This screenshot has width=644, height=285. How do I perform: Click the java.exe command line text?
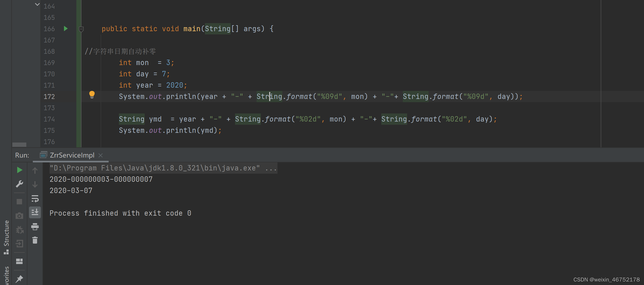(x=163, y=168)
